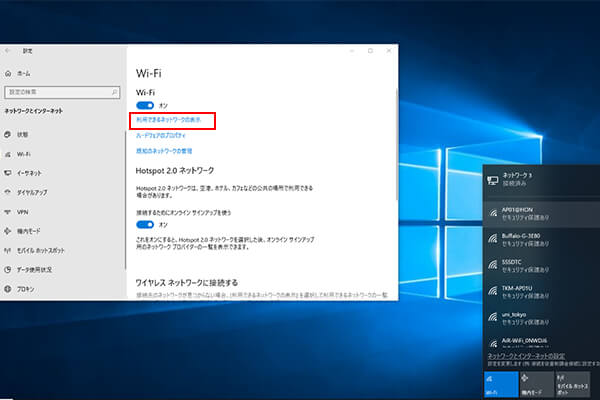Turn off the main Wi-Fi switch
This screenshot has height=400, width=600.
145,105
